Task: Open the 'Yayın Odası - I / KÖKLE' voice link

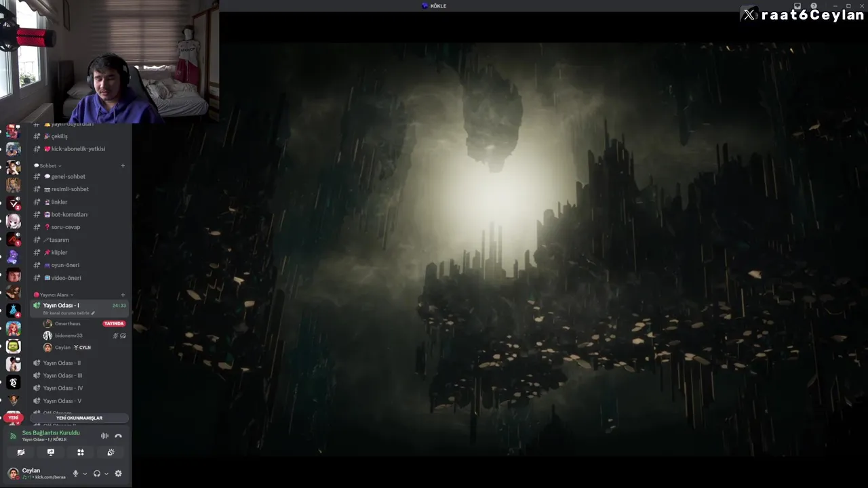Action: click(45, 440)
